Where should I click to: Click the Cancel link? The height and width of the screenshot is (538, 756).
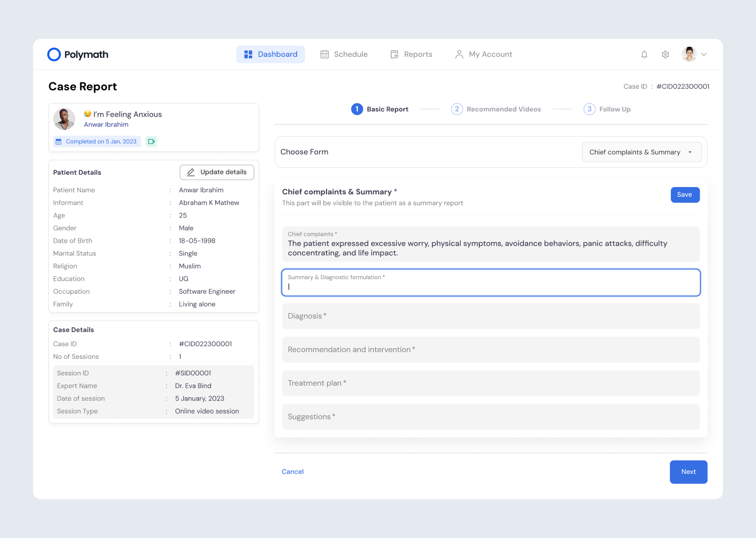click(292, 472)
